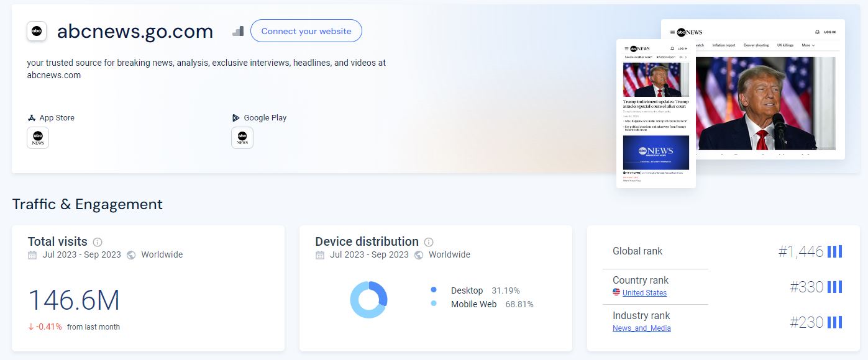The height and width of the screenshot is (360, 868).
Task: Open the United States country rank link
Action: (644, 293)
